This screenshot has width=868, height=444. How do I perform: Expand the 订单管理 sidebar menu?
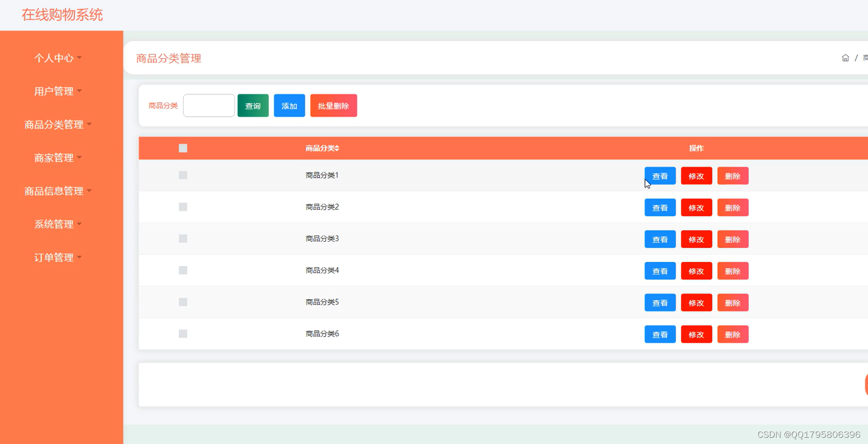click(58, 257)
